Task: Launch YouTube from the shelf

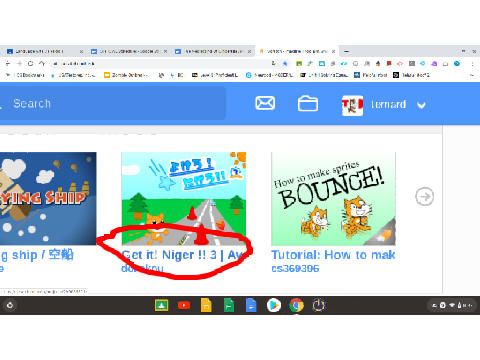Action: click(184, 305)
